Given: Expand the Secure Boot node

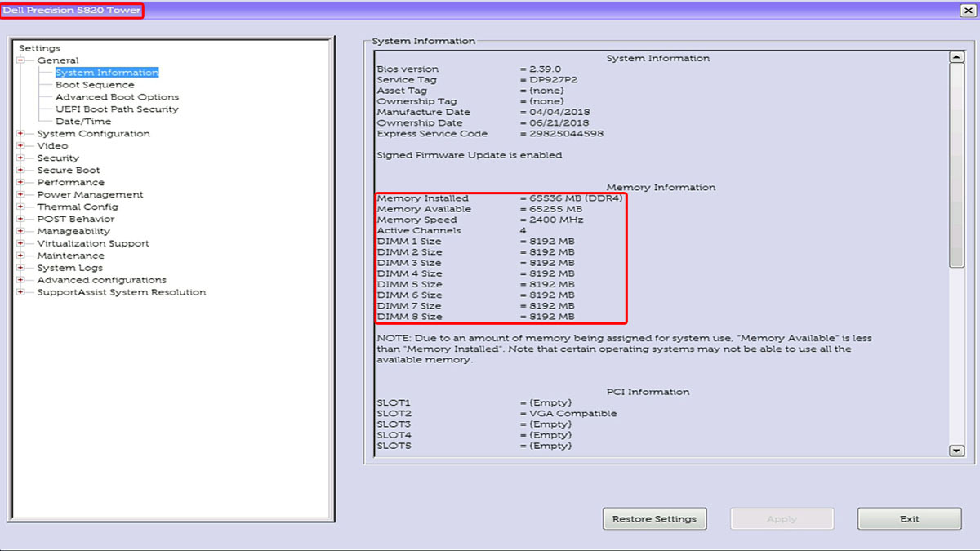Looking at the screenshot, I should [20, 170].
